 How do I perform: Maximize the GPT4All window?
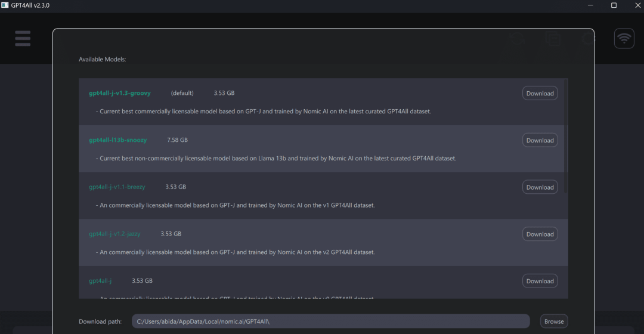click(614, 5)
